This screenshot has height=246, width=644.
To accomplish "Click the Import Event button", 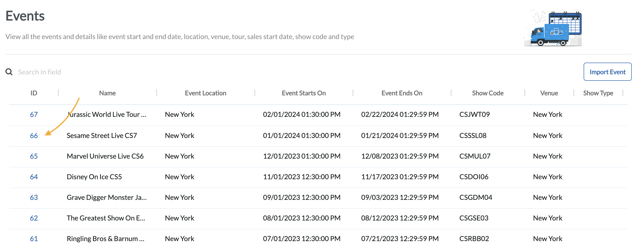I will click(x=607, y=72).
